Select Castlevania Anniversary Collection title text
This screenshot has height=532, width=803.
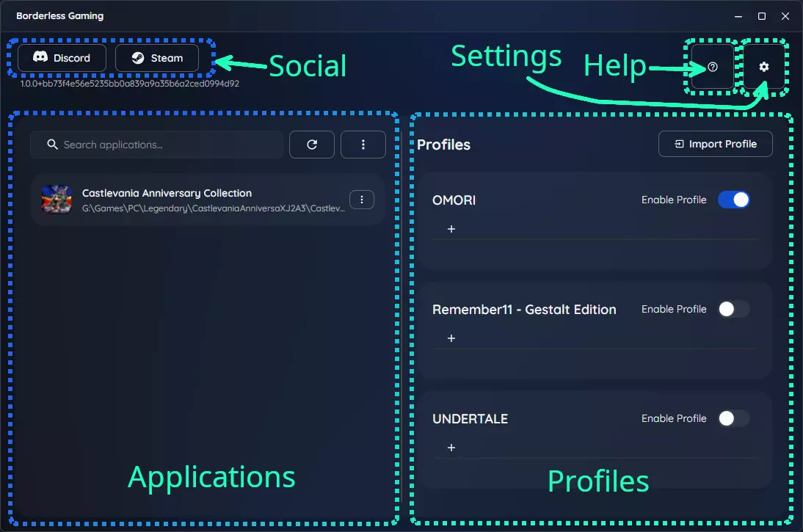point(167,193)
